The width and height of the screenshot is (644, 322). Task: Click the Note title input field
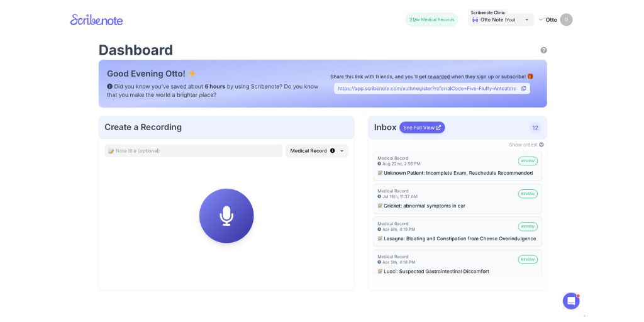tap(194, 151)
